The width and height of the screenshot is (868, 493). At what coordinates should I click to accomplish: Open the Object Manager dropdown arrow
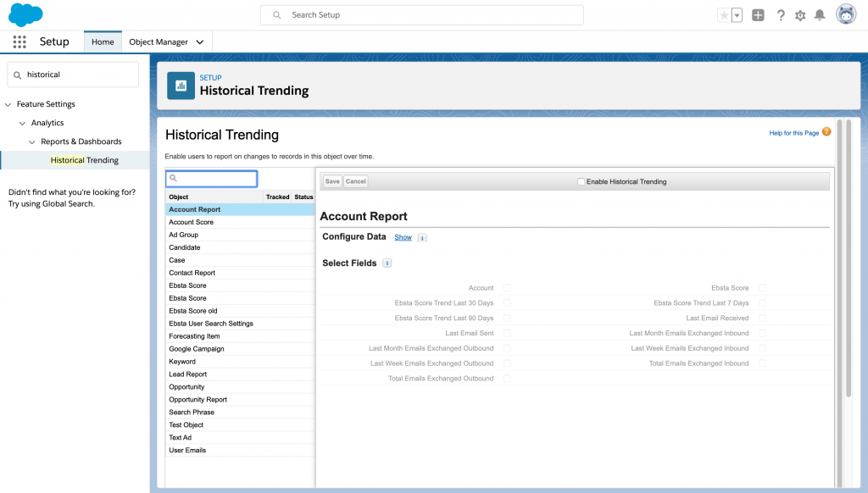(200, 42)
